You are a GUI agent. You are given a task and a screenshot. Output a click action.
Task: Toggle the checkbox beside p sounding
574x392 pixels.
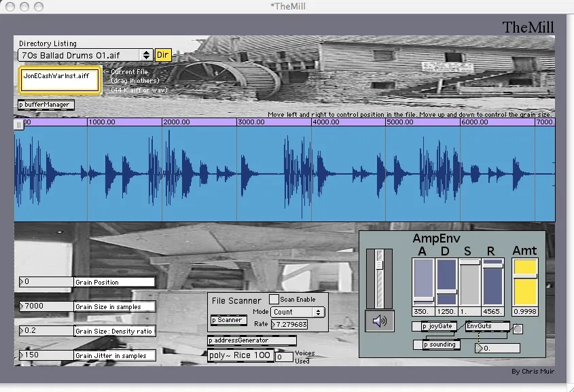418,344
